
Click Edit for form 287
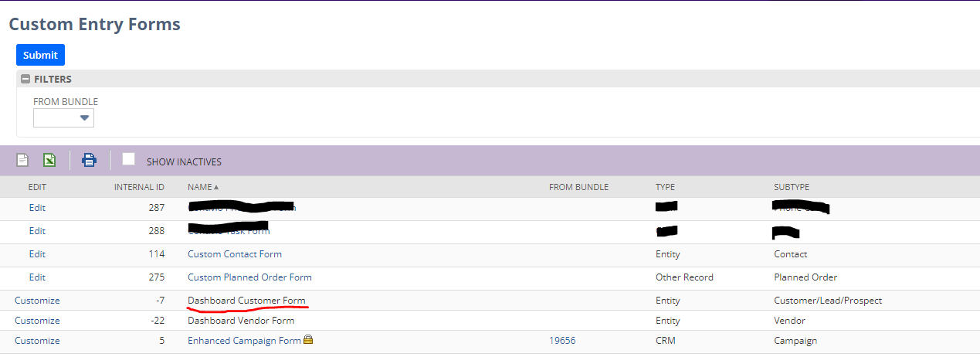click(37, 208)
